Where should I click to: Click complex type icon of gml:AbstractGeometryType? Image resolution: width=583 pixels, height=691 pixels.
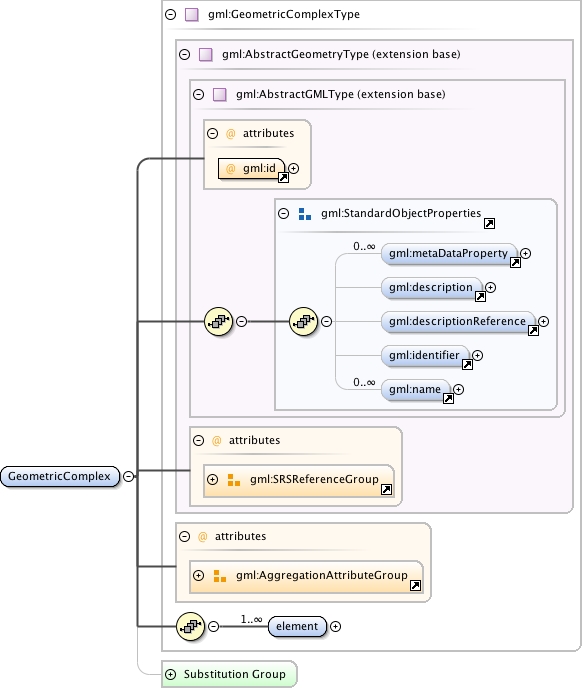pos(206,55)
